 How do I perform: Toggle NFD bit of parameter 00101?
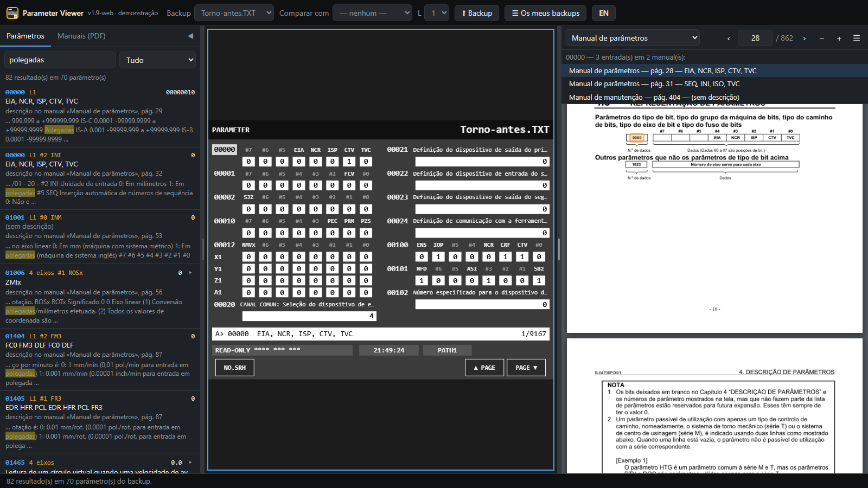coord(422,281)
